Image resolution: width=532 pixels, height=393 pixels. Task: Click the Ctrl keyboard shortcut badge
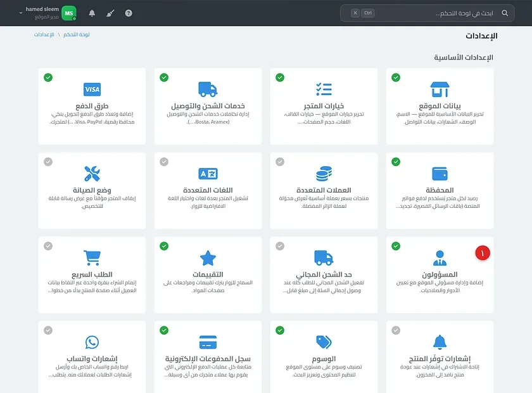pyautogui.click(x=368, y=13)
